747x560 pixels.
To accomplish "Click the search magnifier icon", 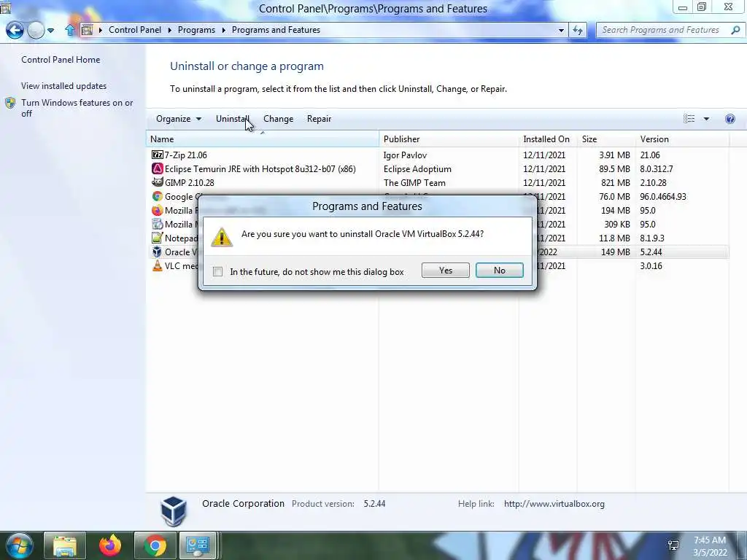I will (x=735, y=30).
